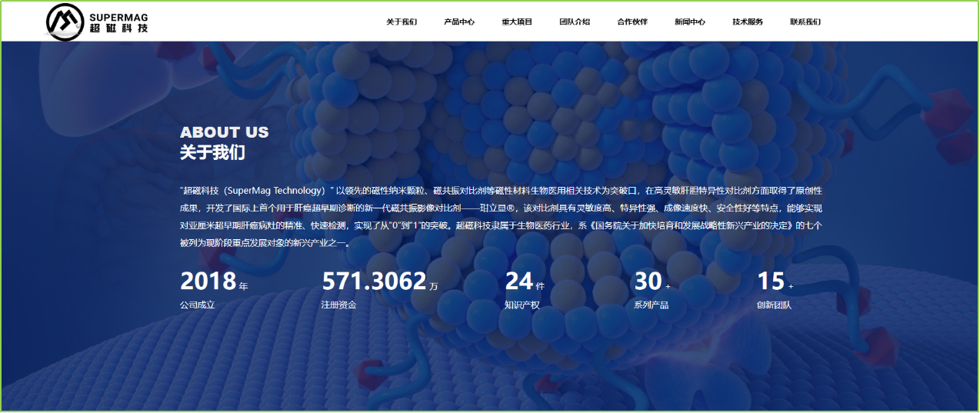Go to 产品中心 in the navigation bar
This screenshot has height=413, width=980.
(x=459, y=22)
